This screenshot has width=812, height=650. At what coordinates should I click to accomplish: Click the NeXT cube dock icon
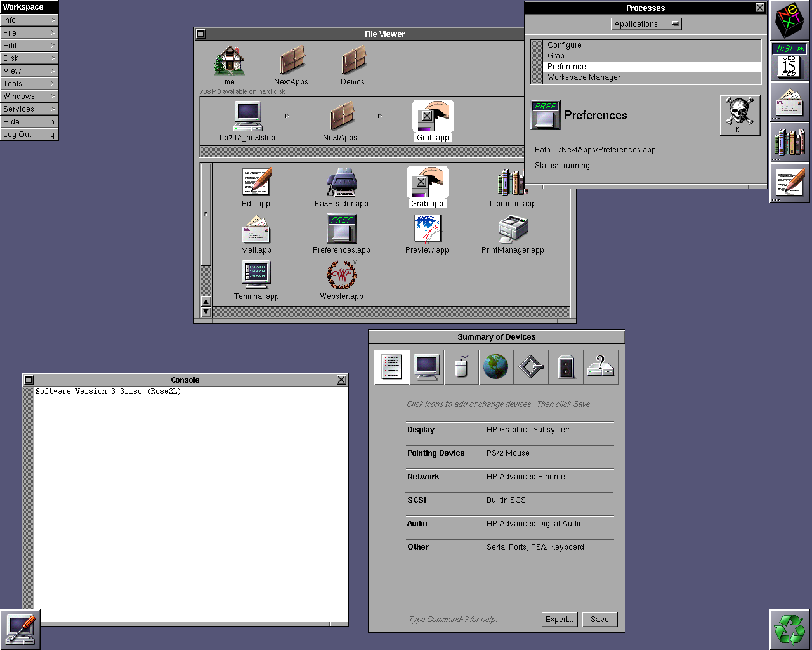coord(790,20)
